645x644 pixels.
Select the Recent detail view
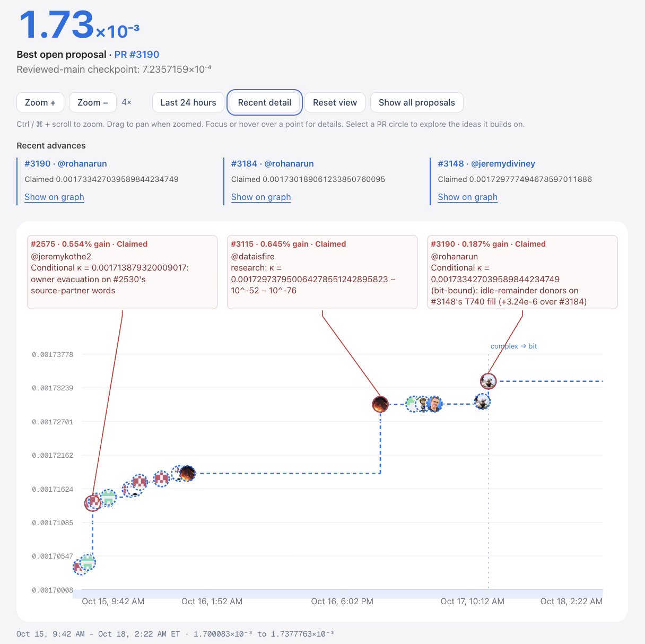(265, 102)
